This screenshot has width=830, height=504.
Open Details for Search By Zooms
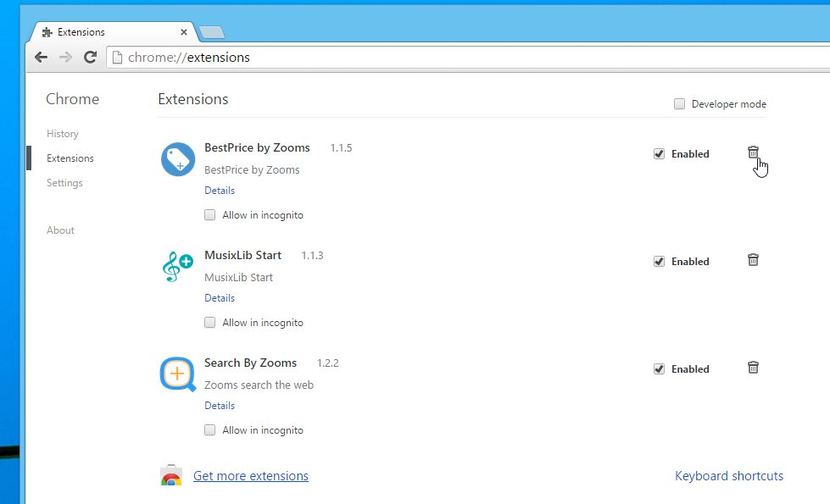[x=219, y=406]
